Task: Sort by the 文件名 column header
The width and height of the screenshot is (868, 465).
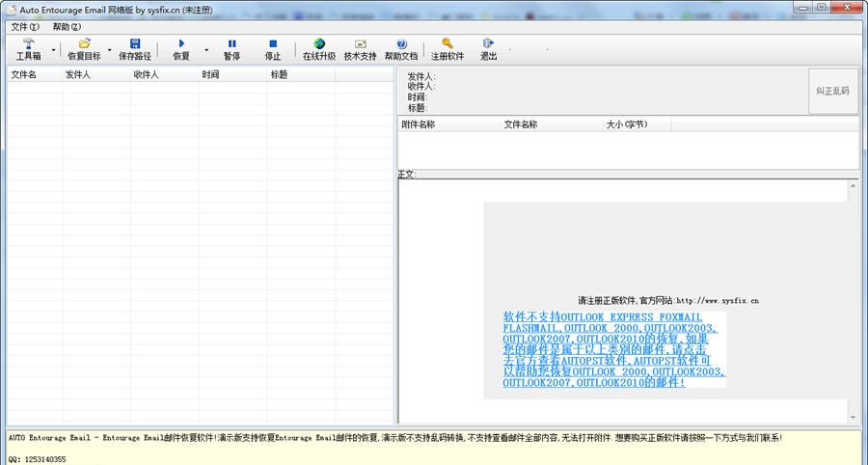Action: click(x=35, y=74)
